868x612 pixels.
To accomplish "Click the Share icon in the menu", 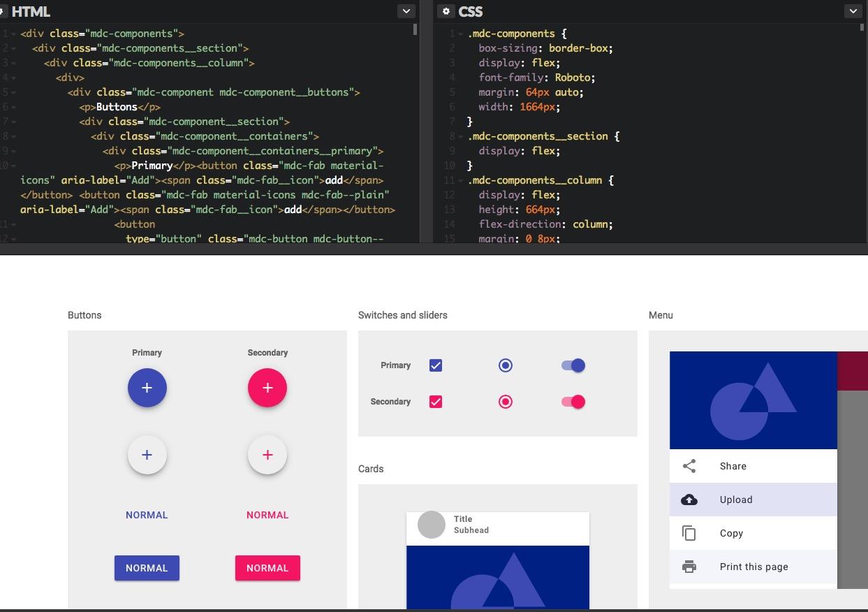I will click(x=689, y=466).
